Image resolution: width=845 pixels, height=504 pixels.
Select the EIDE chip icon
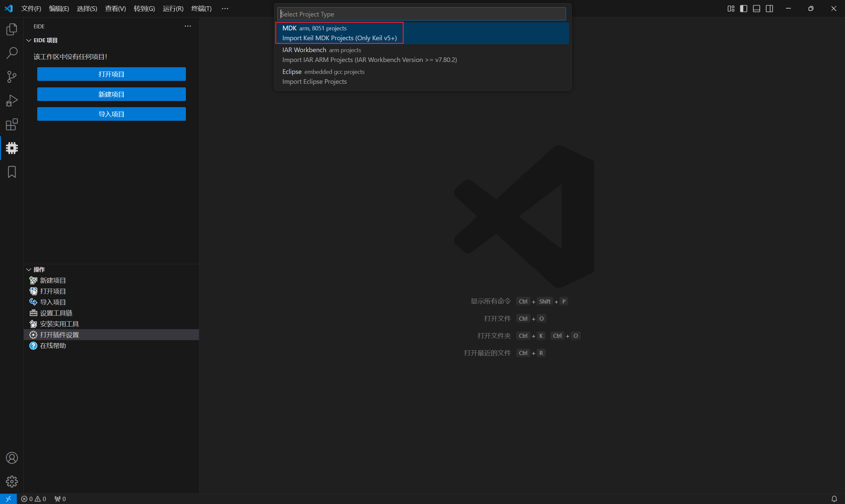12,148
